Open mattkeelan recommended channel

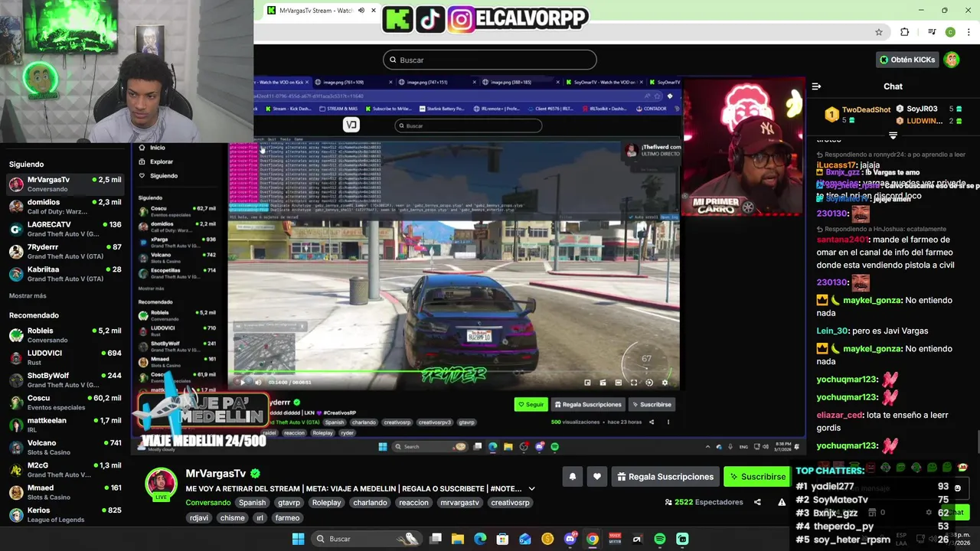(x=65, y=425)
